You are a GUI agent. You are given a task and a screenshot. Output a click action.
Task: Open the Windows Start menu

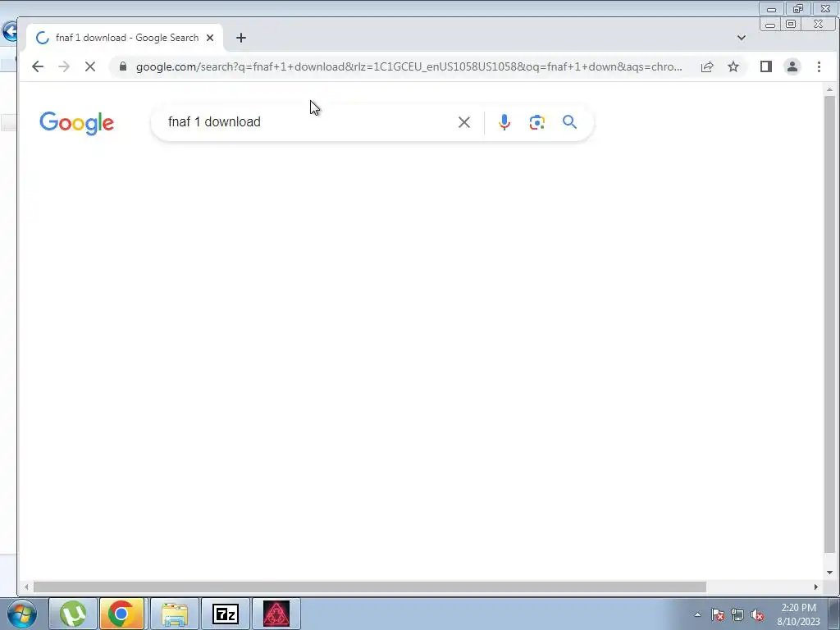pos(22,614)
